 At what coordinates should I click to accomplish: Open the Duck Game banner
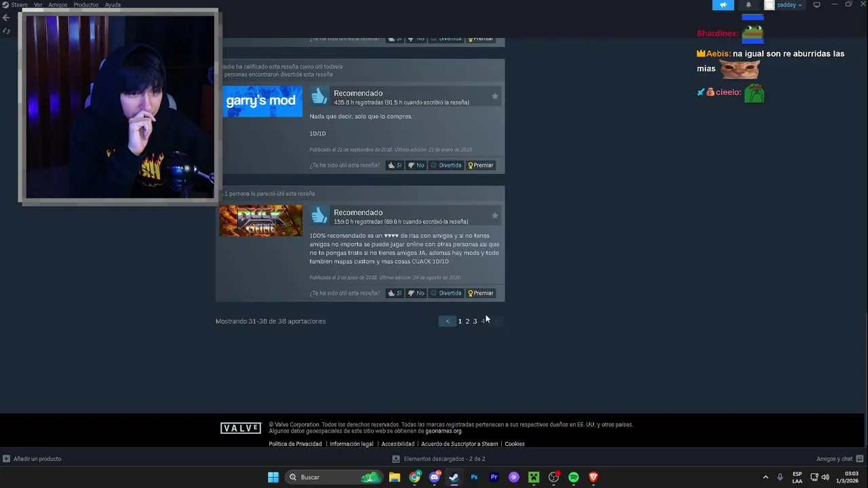click(261, 221)
